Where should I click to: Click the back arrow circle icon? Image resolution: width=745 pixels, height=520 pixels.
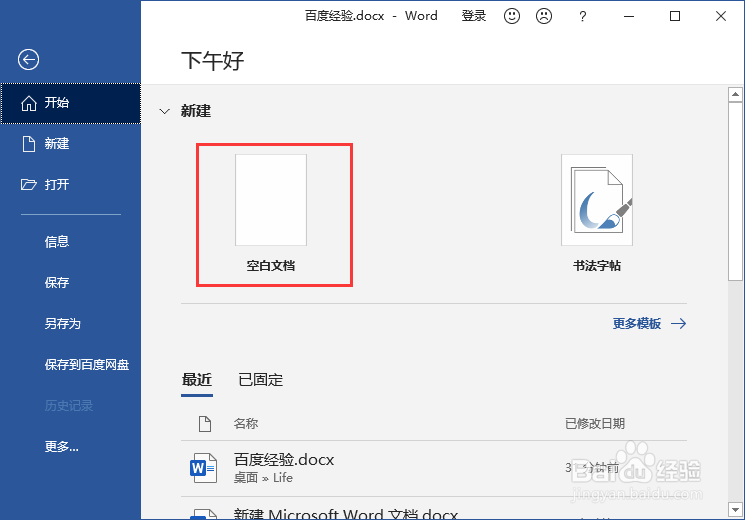click(x=29, y=59)
